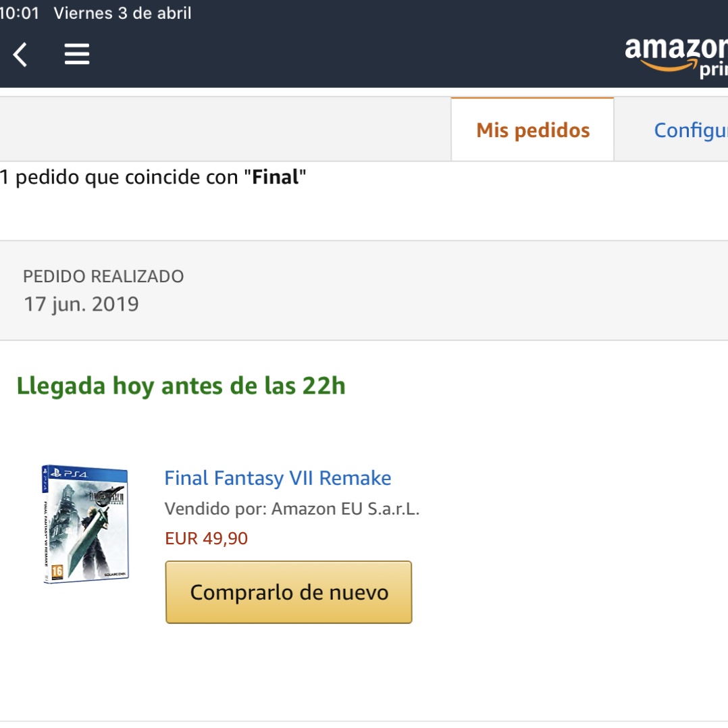Go back using the left arrow icon
This screenshot has height=728, width=728.
(x=20, y=55)
